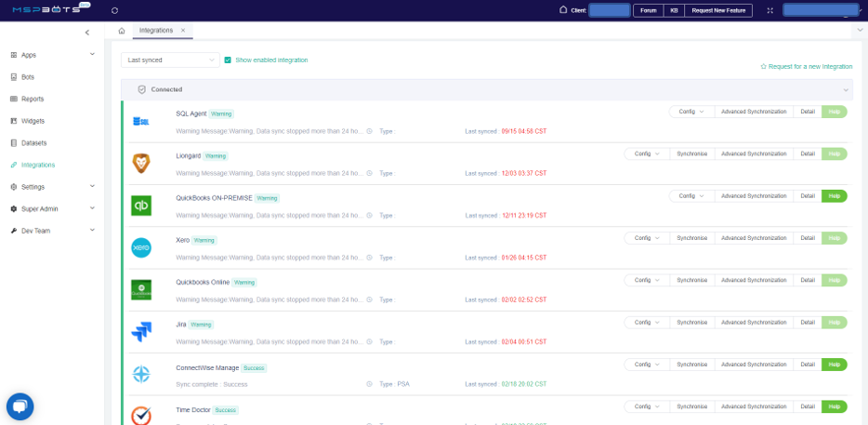Click the Time Doctor logo

(141, 415)
